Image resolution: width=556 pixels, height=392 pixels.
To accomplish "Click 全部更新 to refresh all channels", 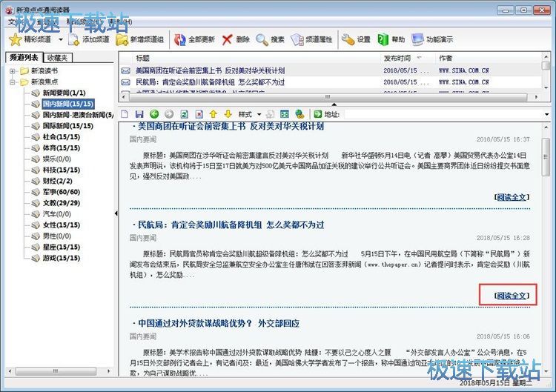I will coord(195,39).
